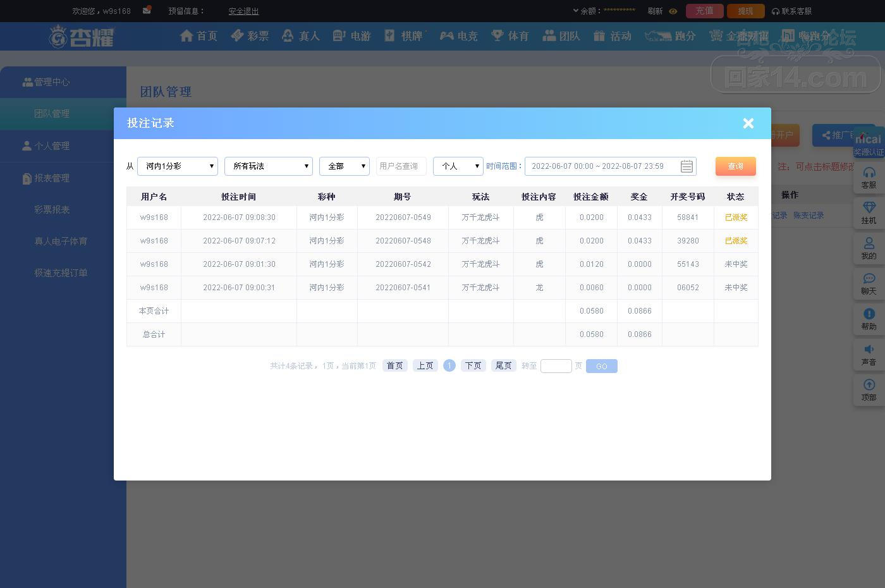Expand the 所有玩法 play type dropdown
This screenshot has height=588, width=885.
point(269,166)
